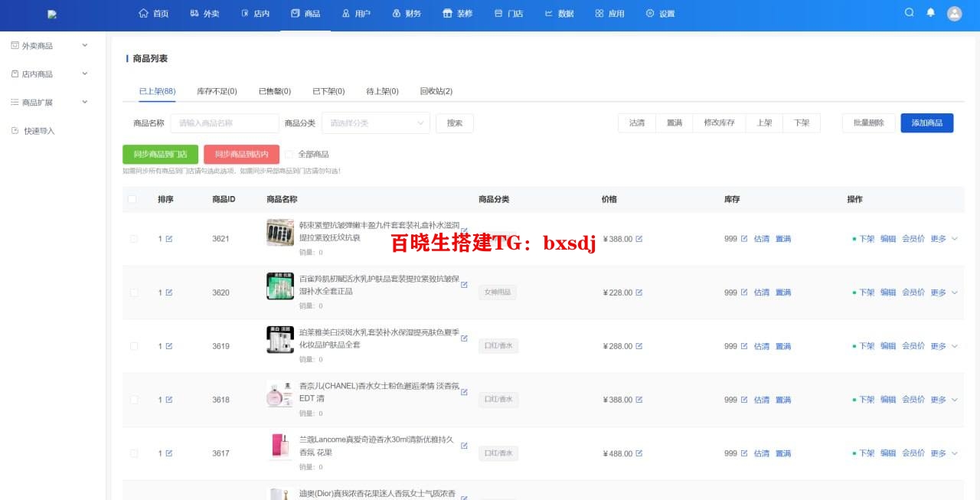
Task: Edit price icon for product 3618
Action: pyautogui.click(x=639, y=400)
